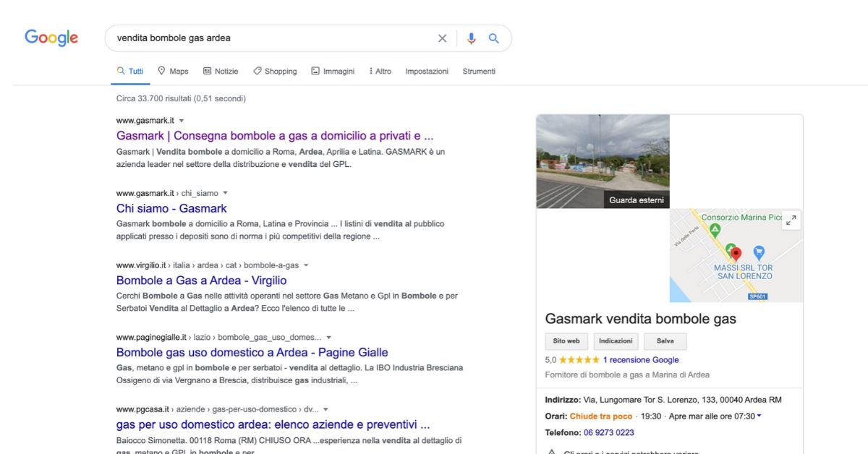This screenshot has height=454, width=868.
Task: View the street photo of Gasmark exterior
Action: click(x=603, y=161)
